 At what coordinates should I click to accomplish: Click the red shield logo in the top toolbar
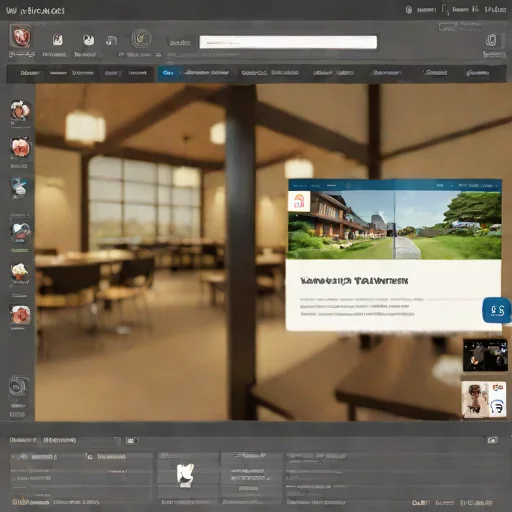[x=21, y=37]
